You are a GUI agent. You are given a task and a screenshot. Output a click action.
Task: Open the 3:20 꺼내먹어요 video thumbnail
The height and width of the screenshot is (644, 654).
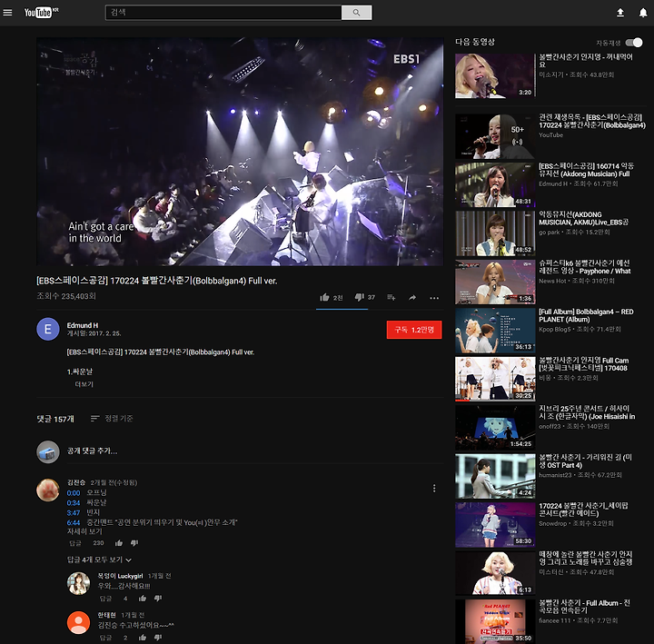click(495, 76)
